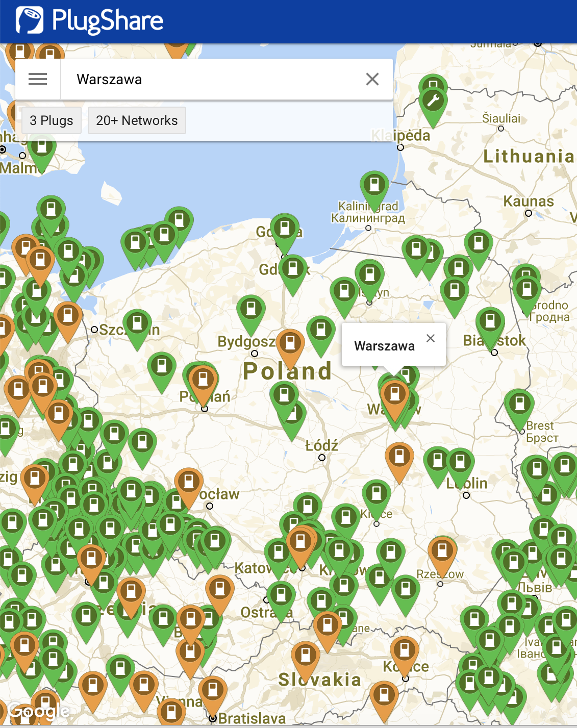Select the green charger pin south of Bydgoszcz
The image size is (577, 728).
click(284, 400)
